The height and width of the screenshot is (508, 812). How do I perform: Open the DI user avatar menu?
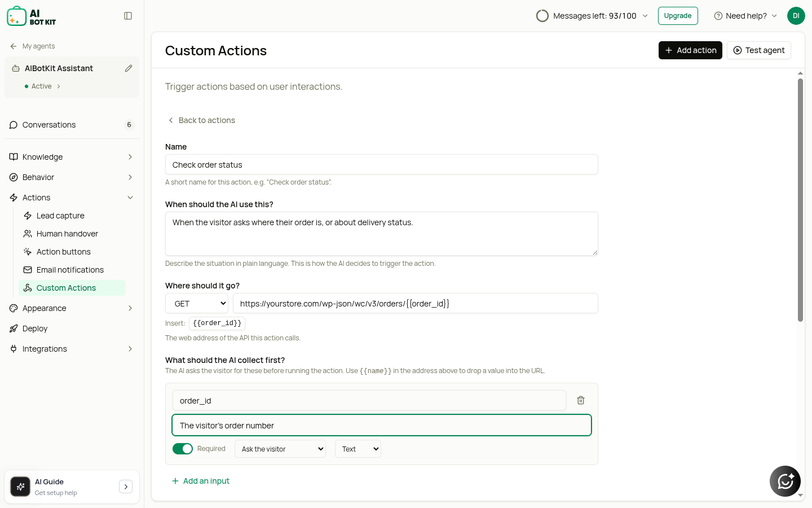click(x=796, y=16)
